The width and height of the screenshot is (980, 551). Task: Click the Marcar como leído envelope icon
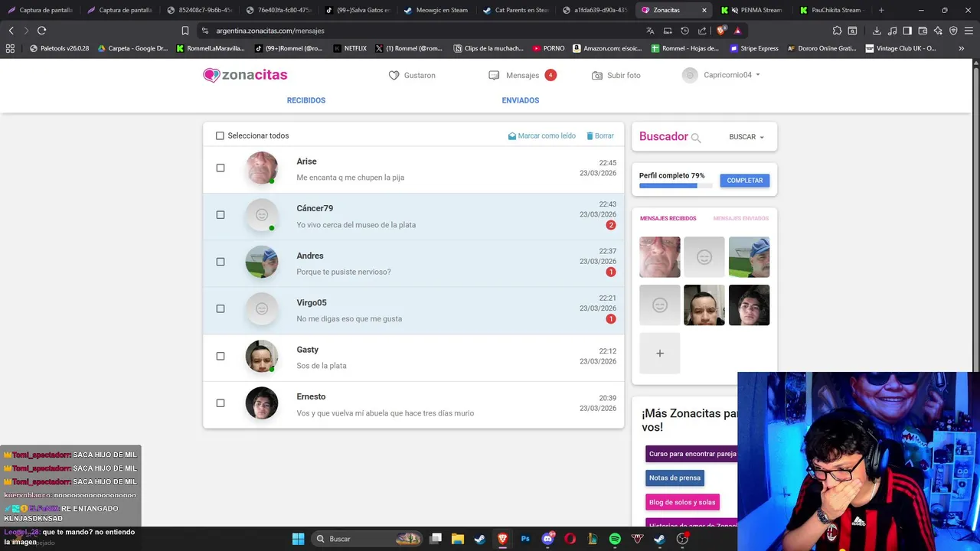click(512, 136)
